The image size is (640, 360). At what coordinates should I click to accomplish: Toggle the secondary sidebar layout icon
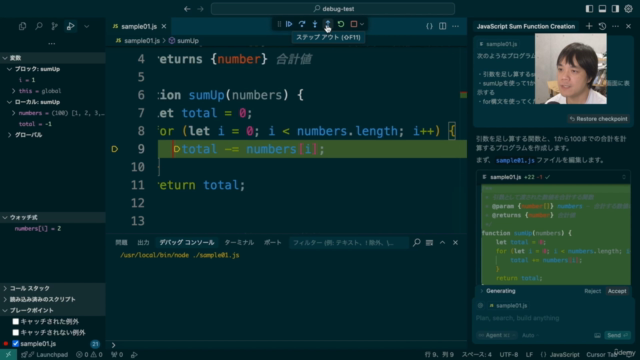615,9
